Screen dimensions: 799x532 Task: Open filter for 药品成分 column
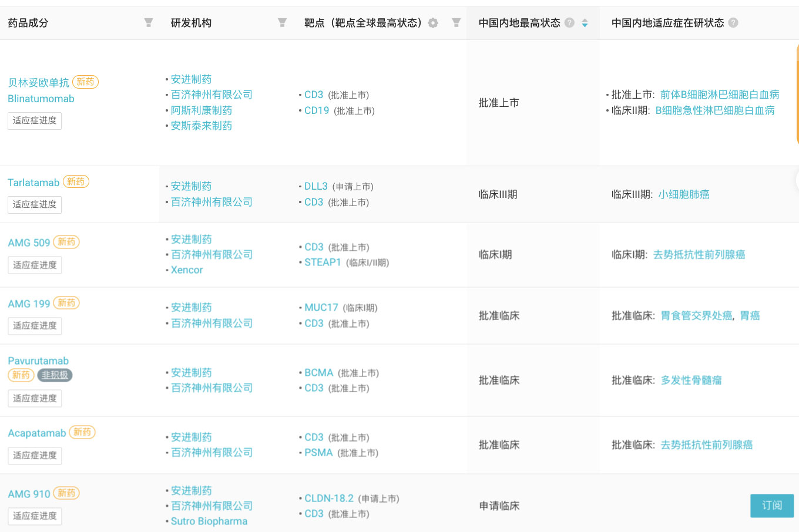click(149, 23)
